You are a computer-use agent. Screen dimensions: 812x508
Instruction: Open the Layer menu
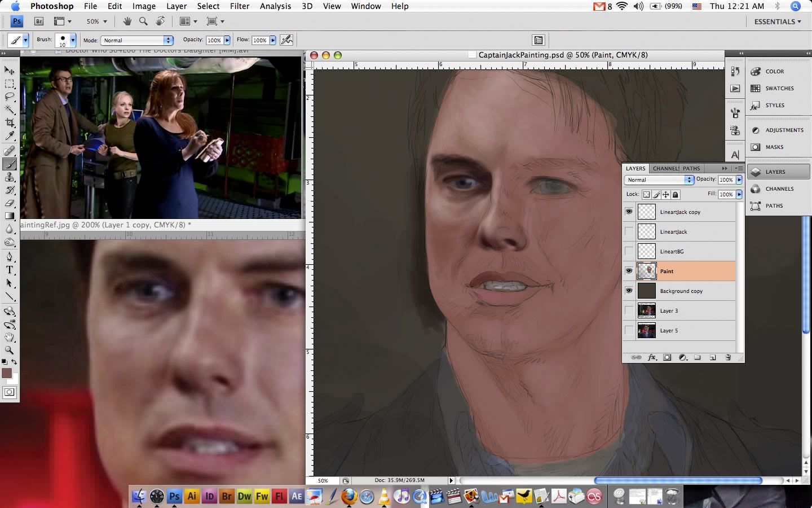(176, 6)
